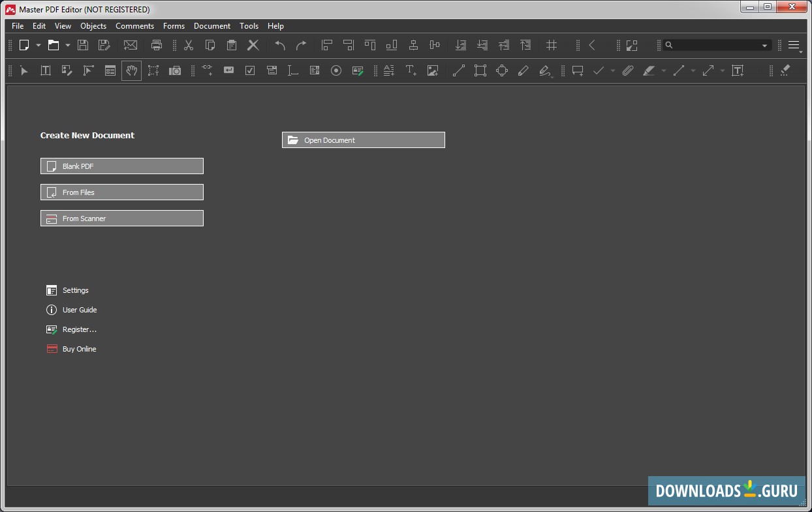The width and height of the screenshot is (812, 512).
Task: Select the Edit Forms tool
Action: 110,70
